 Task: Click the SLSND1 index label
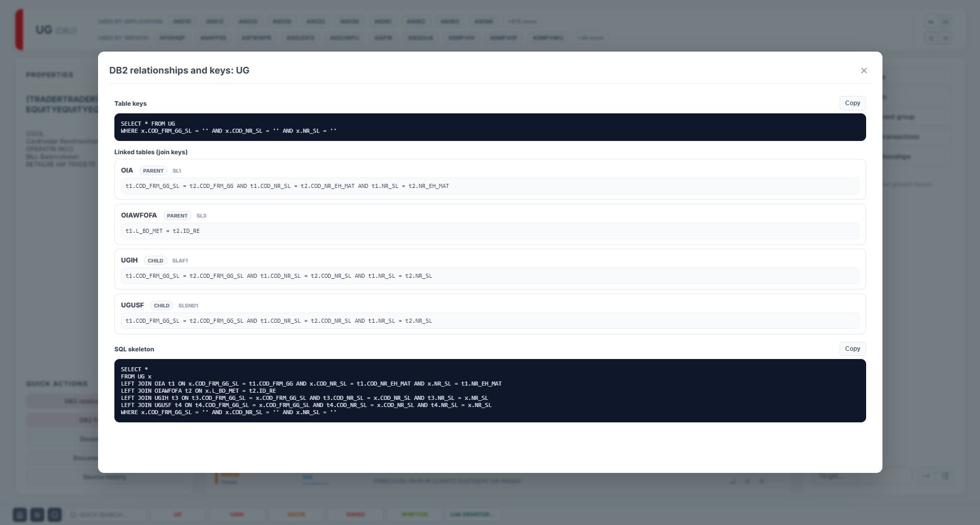coord(188,305)
